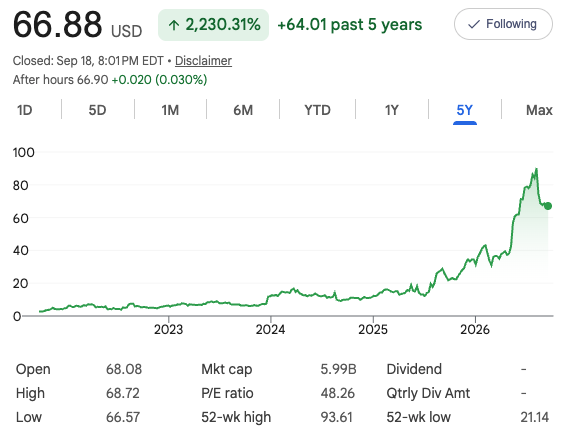
Task: Open the Max range tab
Action: tap(539, 110)
